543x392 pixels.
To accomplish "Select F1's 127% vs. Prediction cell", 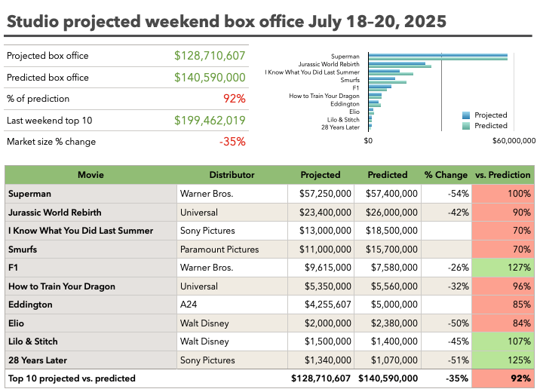I will point(503,268).
